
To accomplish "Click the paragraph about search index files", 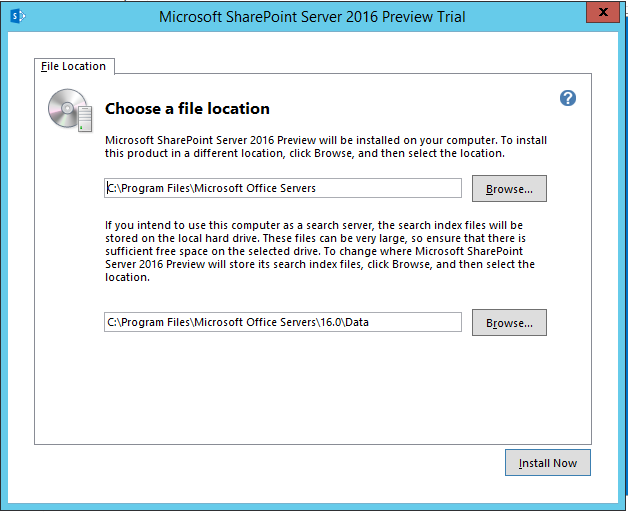I will point(320,251).
